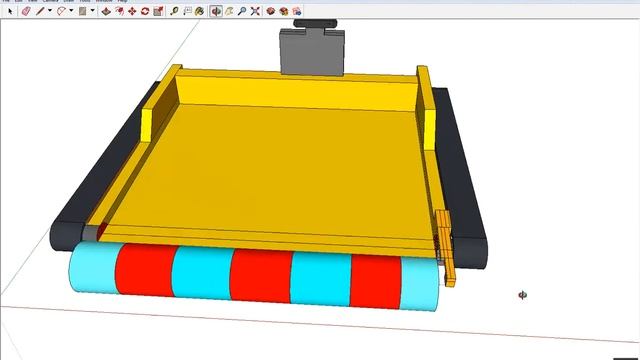Open the Extension Warehouse icon

click(284, 11)
